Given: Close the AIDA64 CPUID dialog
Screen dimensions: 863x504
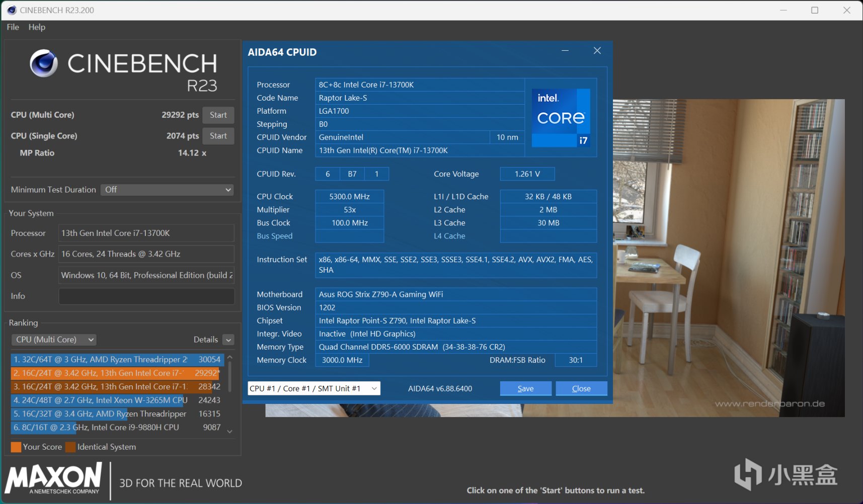Looking at the screenshot, I should pos(597,51).
